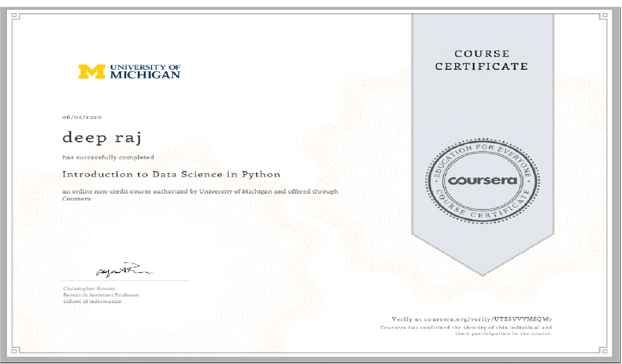
Task: Click the online non-credit course description line
Action: tap(200, 192)
